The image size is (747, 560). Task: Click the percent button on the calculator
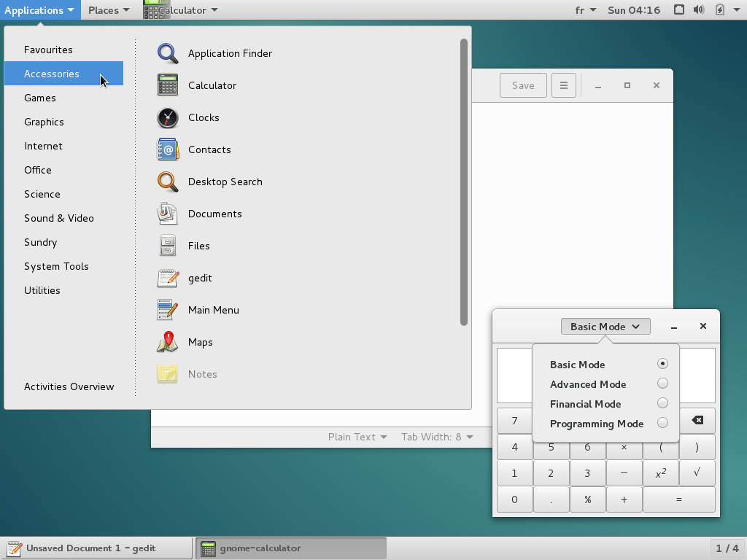(x=587, y=499)
